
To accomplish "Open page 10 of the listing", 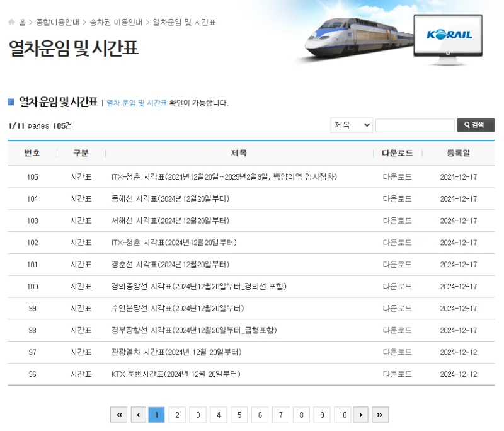I will point(343,415).
